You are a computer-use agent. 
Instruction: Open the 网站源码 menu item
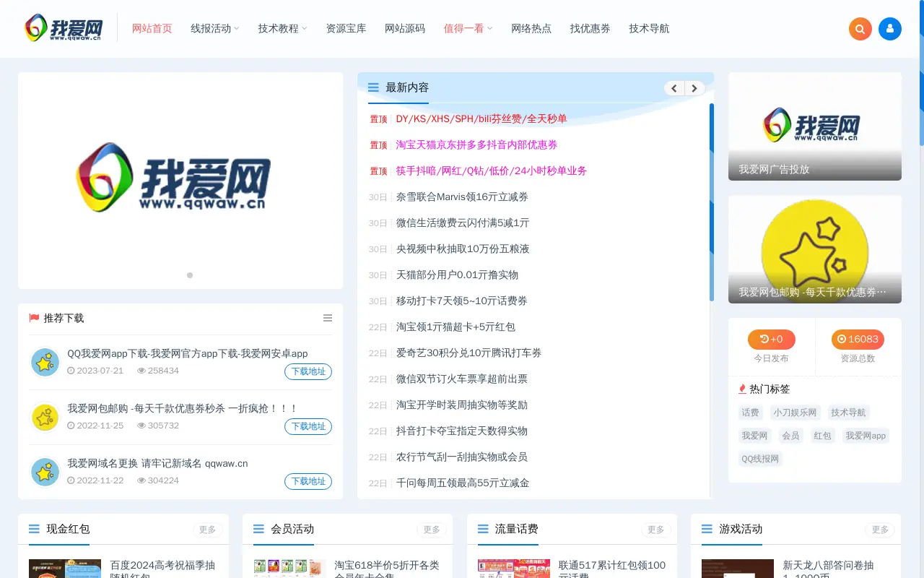[405, 28]
